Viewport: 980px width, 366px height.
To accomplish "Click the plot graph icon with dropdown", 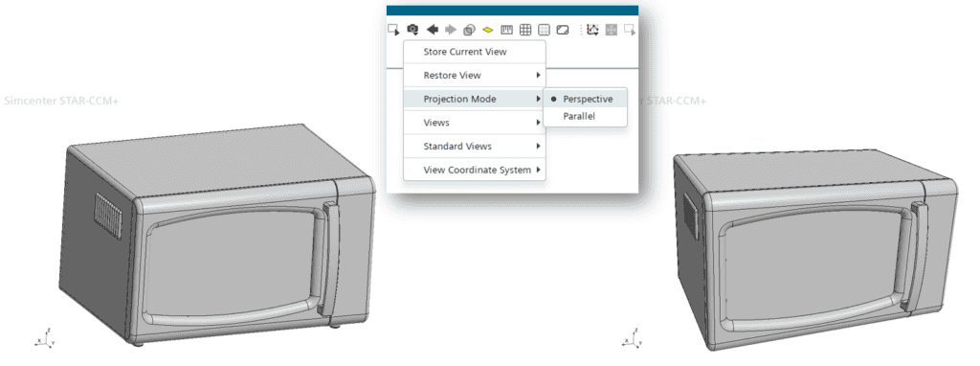I will click(x=592, y=30).
